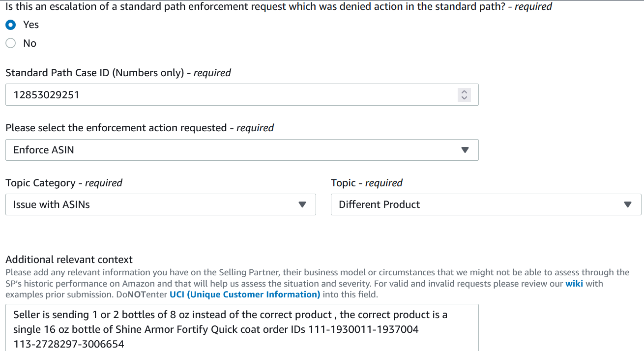The height and width of the screenshot is (351, 644).
Task: Open the Issue with ASINs dropdown
Action: (x=160, y=205)
